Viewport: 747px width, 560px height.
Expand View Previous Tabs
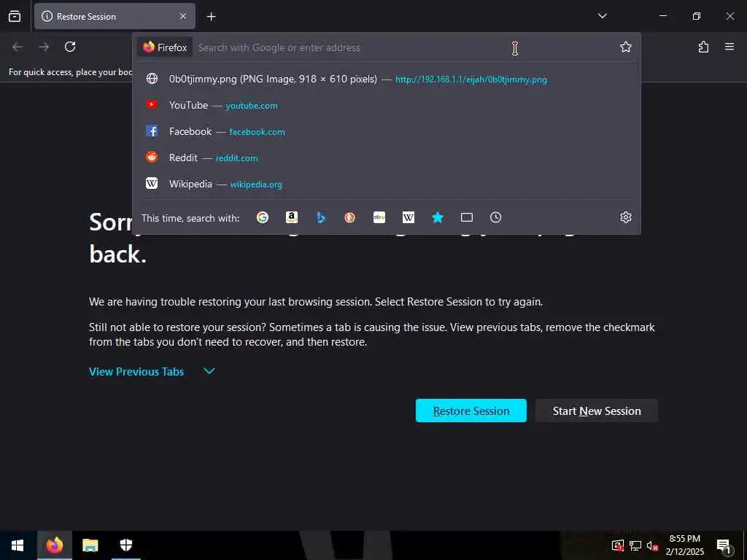click(x=152, y=371)
